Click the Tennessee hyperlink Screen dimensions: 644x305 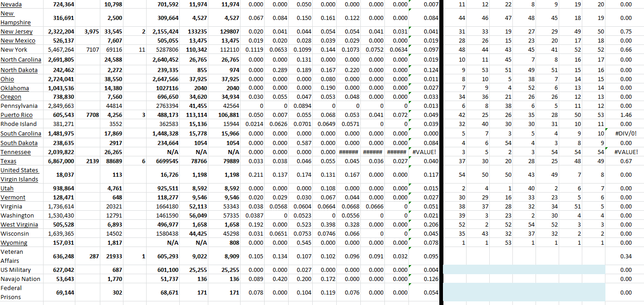click(15, 152)
